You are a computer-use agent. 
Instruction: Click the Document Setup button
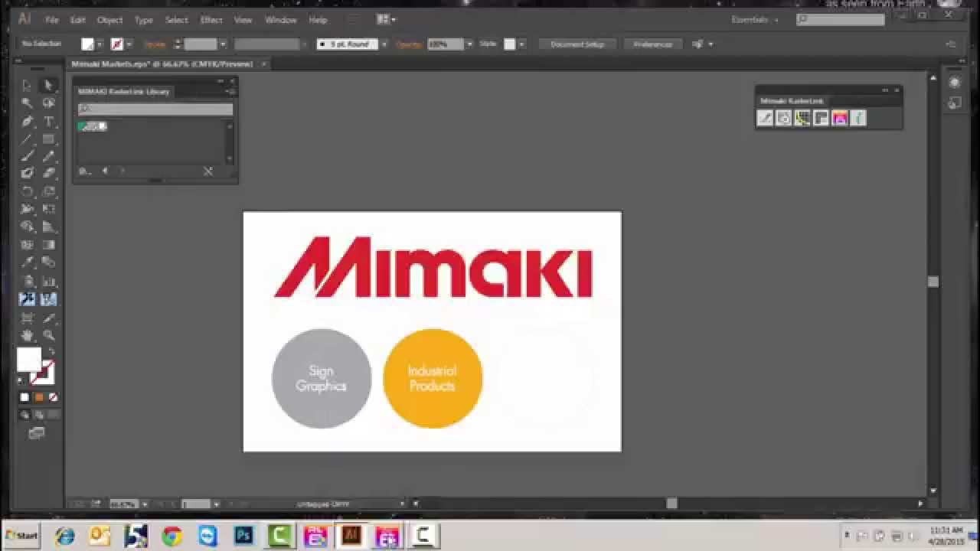tap(578, 44)
